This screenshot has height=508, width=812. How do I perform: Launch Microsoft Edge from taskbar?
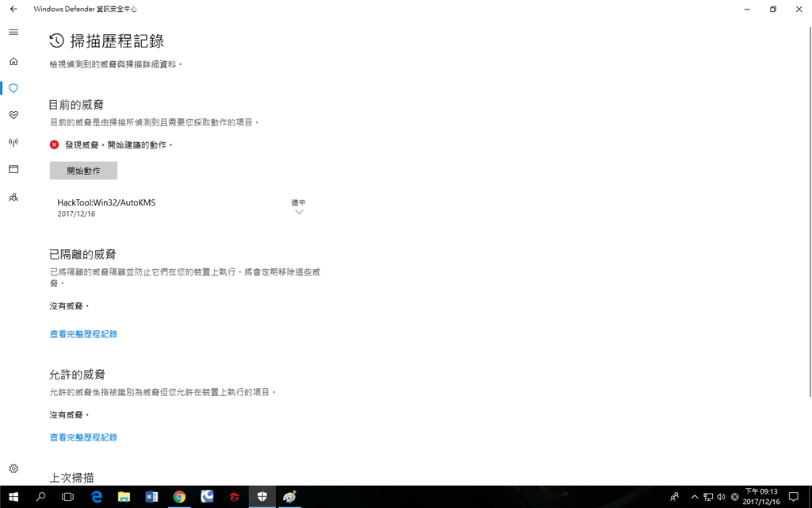pos(96,497)
